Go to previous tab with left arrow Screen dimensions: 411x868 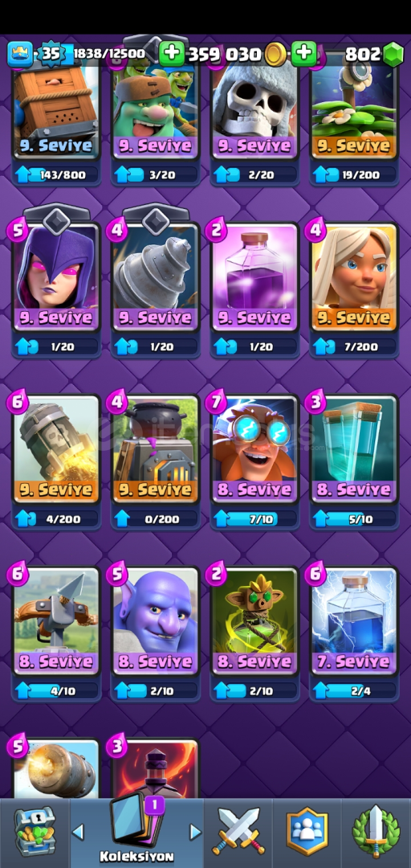[78, 831]
